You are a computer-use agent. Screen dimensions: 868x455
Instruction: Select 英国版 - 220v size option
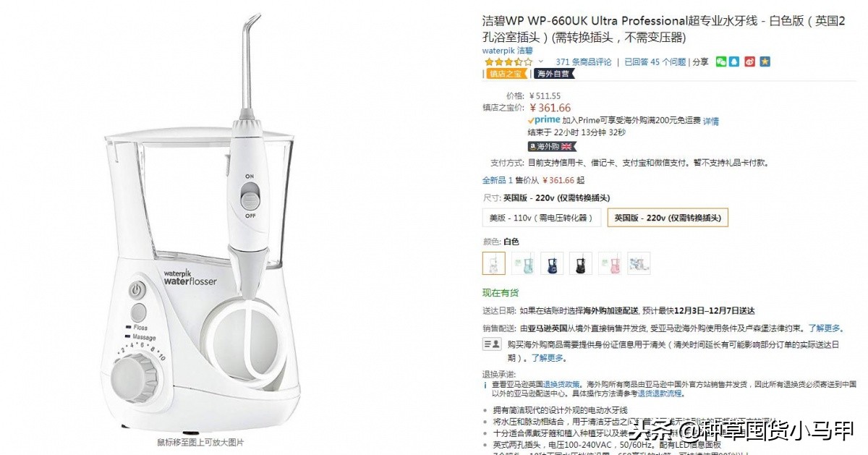coord(668,217)
